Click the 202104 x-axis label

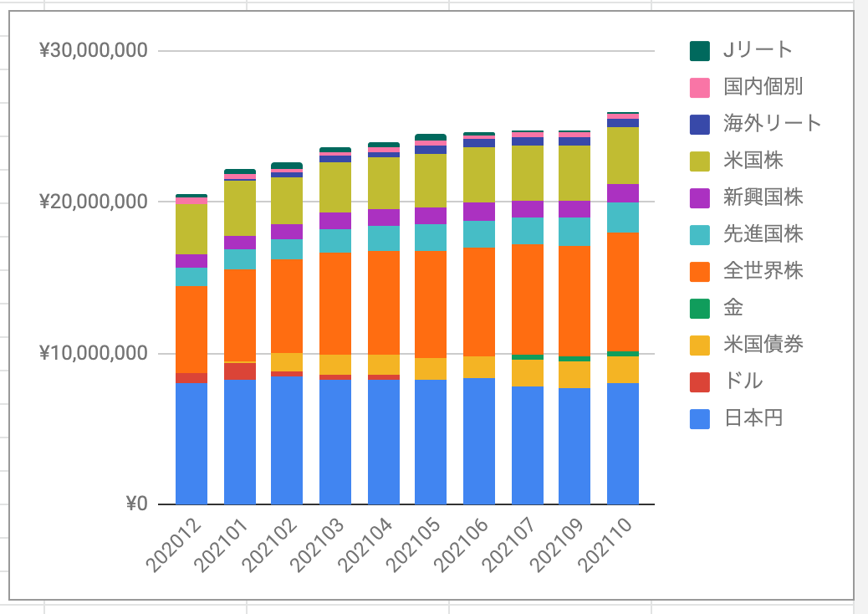pos(367,545)
